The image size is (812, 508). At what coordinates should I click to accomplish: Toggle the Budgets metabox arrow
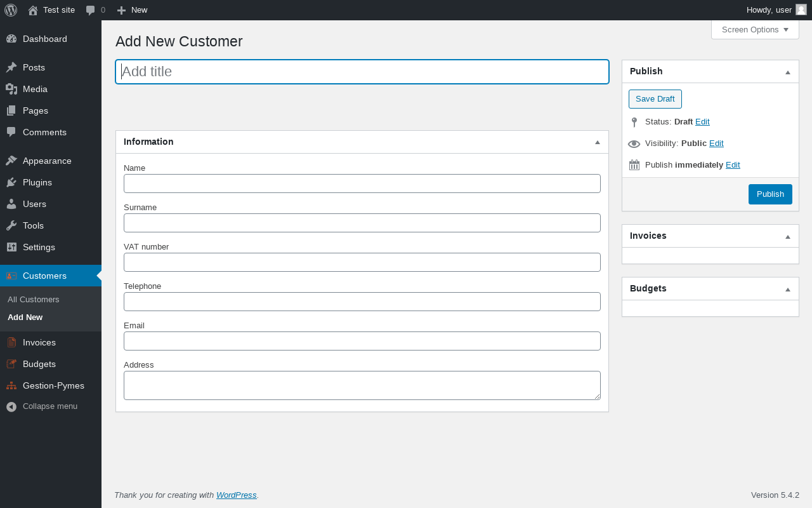click(787, 289)
